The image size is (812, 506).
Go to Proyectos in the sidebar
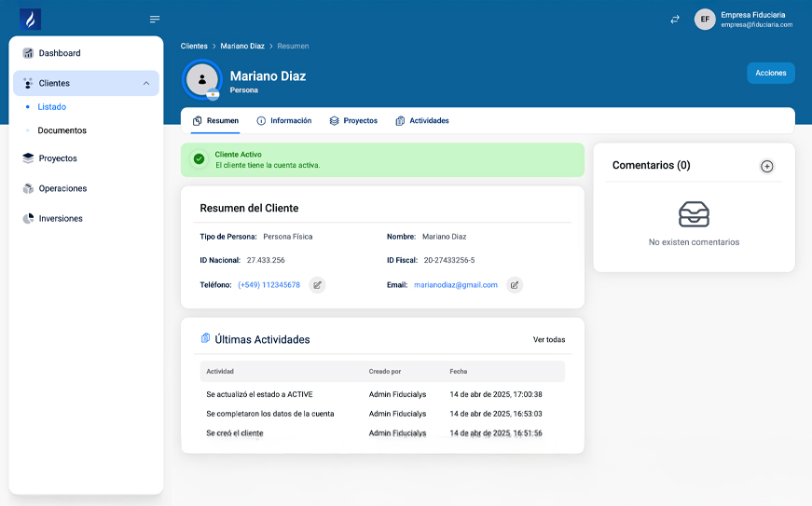[x=58, y=158]
